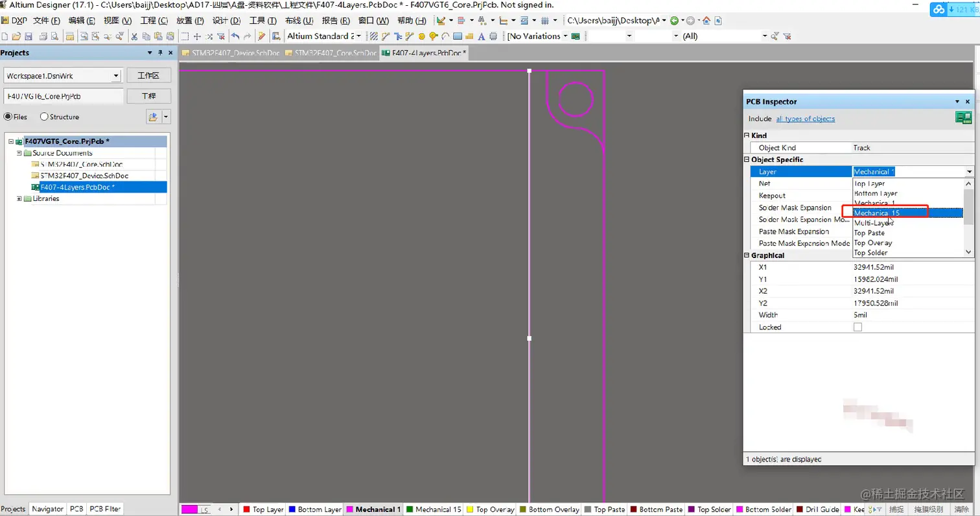The image size is (980, 516).
Task: Click the green board icon in PCB Inspector
Action: (963, 117)
